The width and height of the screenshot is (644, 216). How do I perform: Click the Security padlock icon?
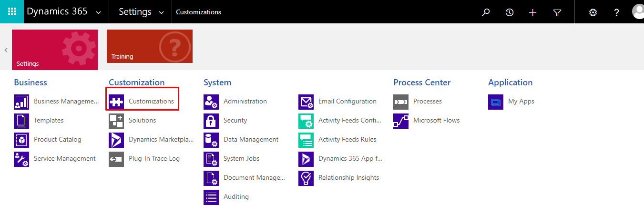pos(211,121)
